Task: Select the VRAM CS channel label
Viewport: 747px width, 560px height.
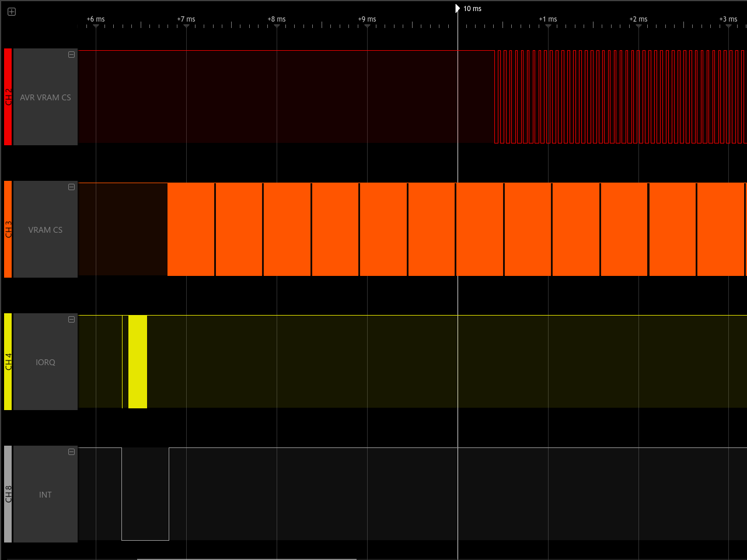Action: tap(46, 230)
